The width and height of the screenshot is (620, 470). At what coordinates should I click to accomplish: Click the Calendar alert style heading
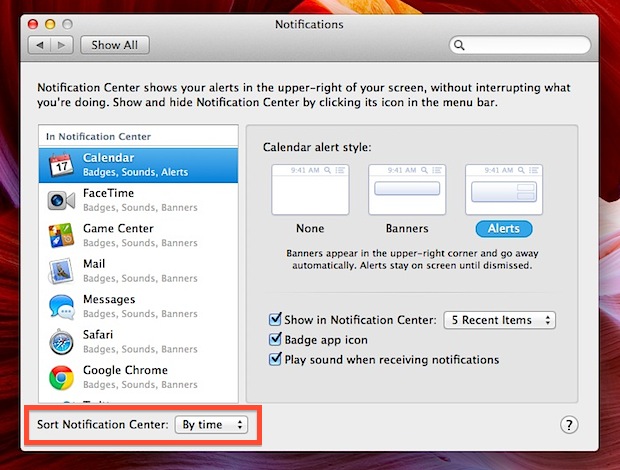coord(317,147)
